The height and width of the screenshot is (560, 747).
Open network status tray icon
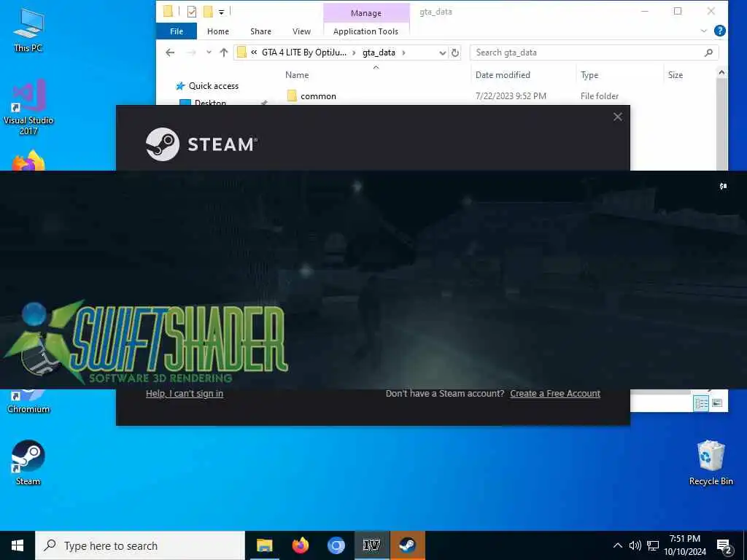(x=653, y=545)
